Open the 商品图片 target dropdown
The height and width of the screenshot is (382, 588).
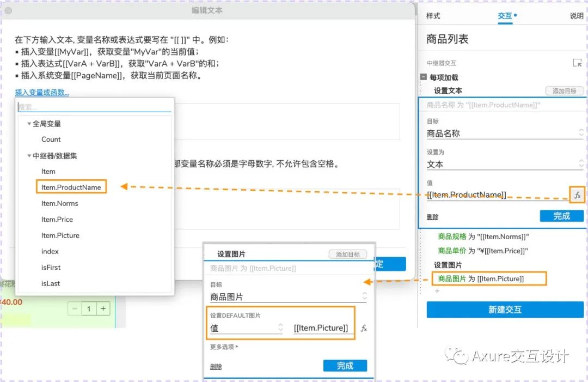coord(289,297)
